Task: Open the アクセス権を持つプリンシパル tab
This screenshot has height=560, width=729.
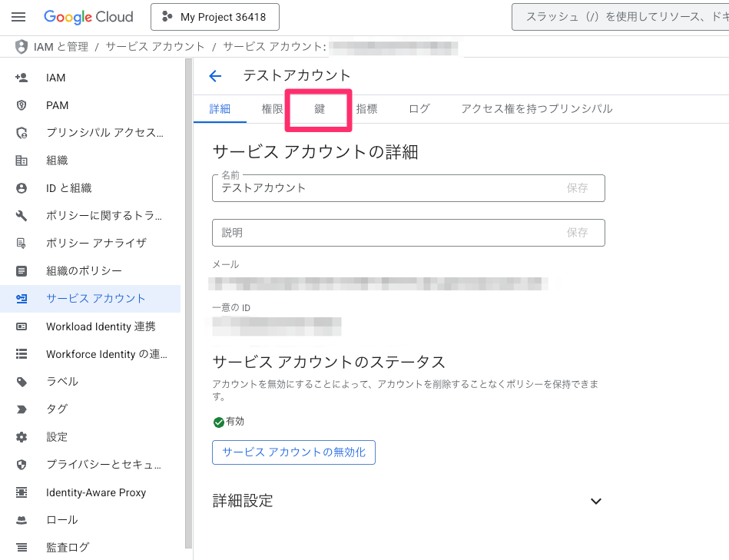Action: 536,109
